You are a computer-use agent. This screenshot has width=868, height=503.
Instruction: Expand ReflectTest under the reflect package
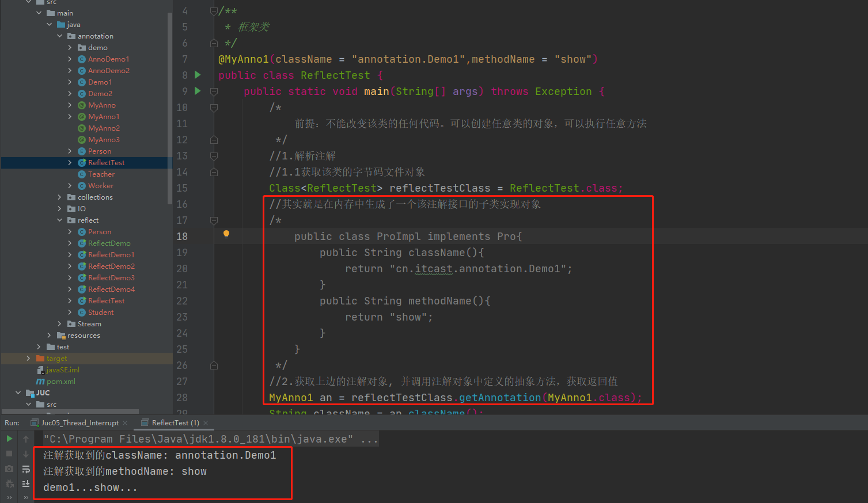[70, 300]
